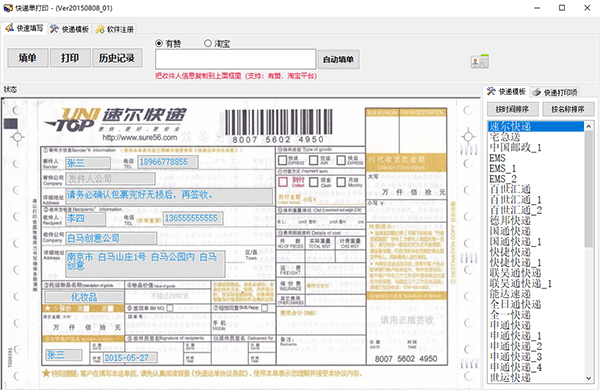Select EMS in template list

point(536,158)
